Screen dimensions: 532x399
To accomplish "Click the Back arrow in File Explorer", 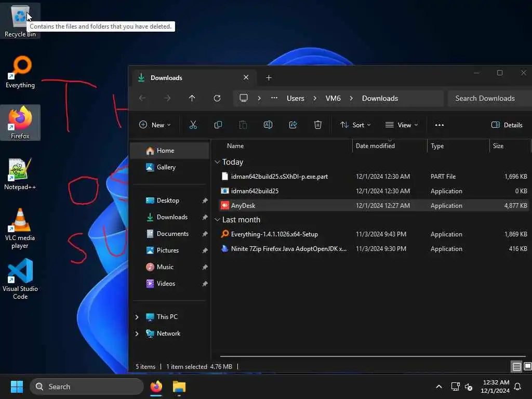I will tap(142, 98).
